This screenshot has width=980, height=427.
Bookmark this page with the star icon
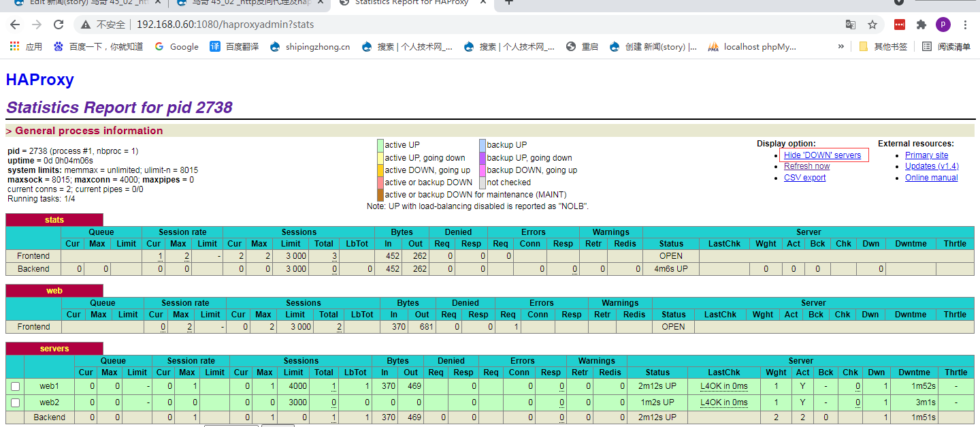(872, 25)
